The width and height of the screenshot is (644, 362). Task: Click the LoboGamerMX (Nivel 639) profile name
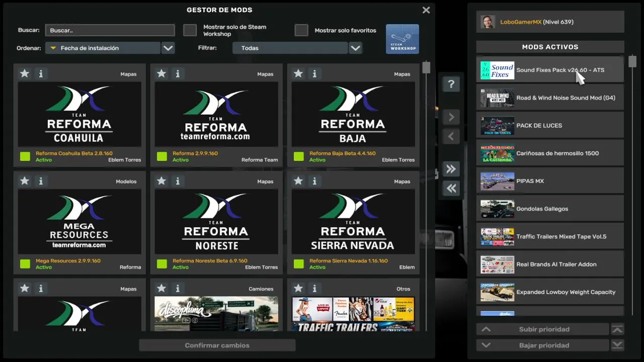click(x=537, y=22)
